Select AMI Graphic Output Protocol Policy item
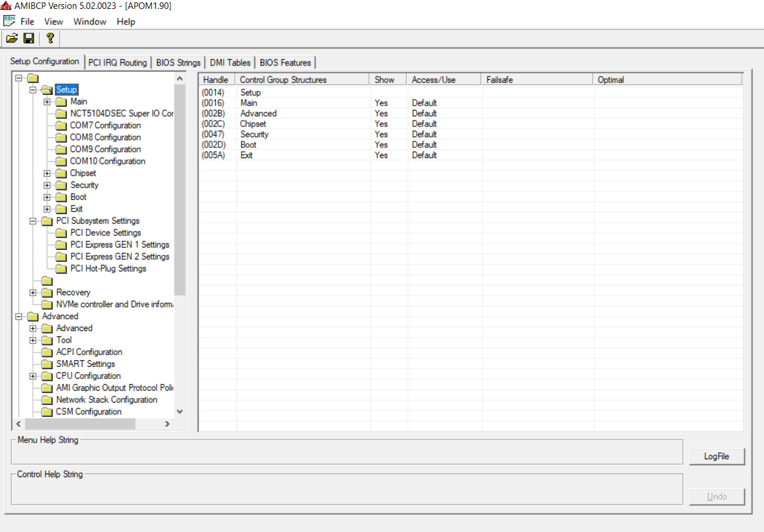Screen dimensions: 764x532 pyautogui.click(x=115, y=388)
